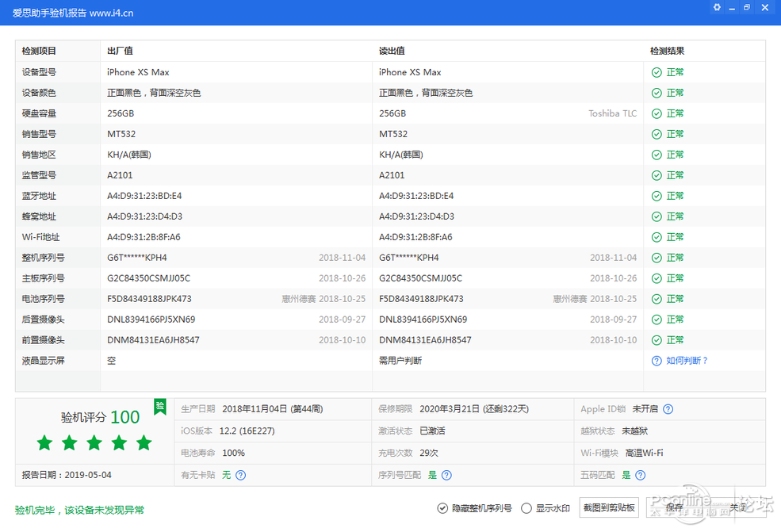Click the question icon in 液晶显示屏 row
The width and height of the screenshot is (781, 532).
657,361
